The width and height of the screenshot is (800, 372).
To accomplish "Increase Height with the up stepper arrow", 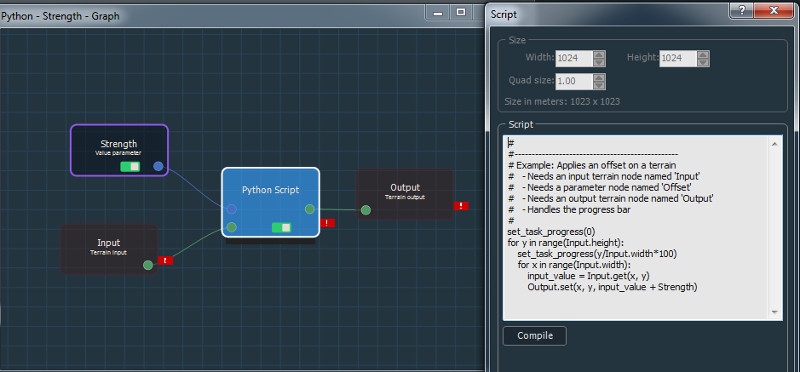I will [704, 55].
